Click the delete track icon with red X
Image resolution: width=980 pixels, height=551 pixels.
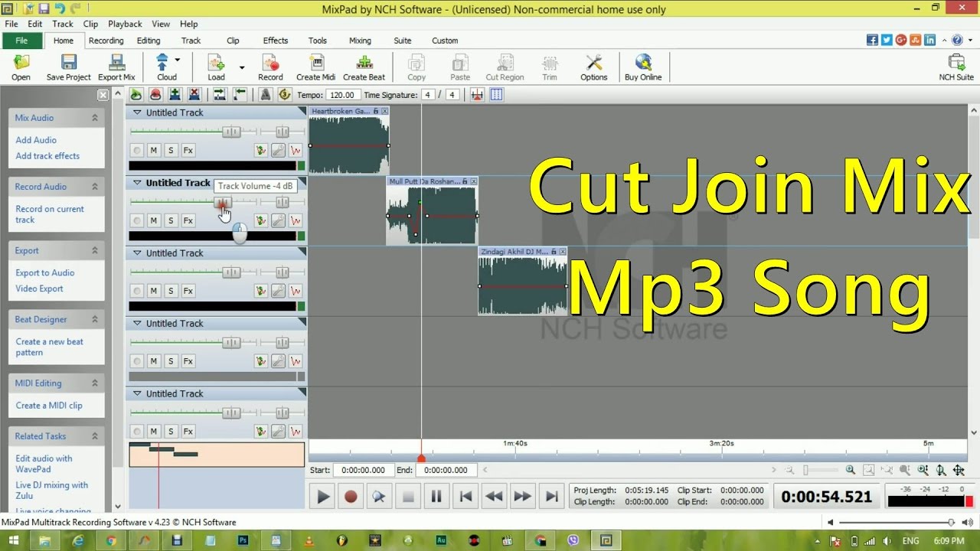pyautogui.click(x=194, y=95)
